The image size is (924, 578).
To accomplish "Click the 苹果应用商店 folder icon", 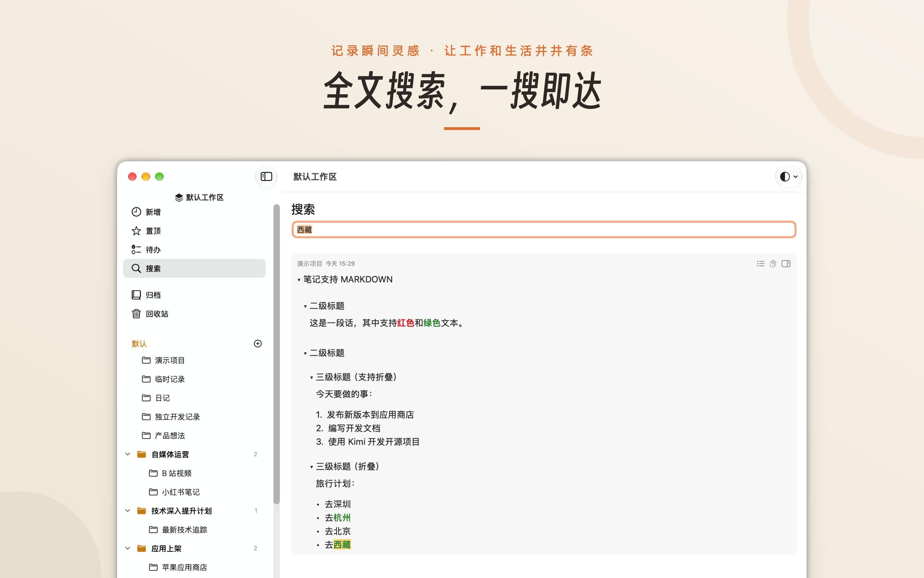I will tap(153, 567).
